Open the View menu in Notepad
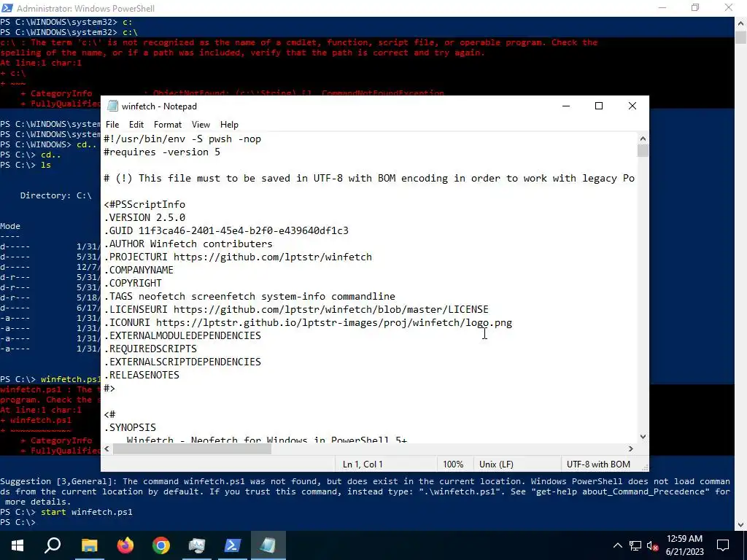The image size is (747, 560). point(201,124)
